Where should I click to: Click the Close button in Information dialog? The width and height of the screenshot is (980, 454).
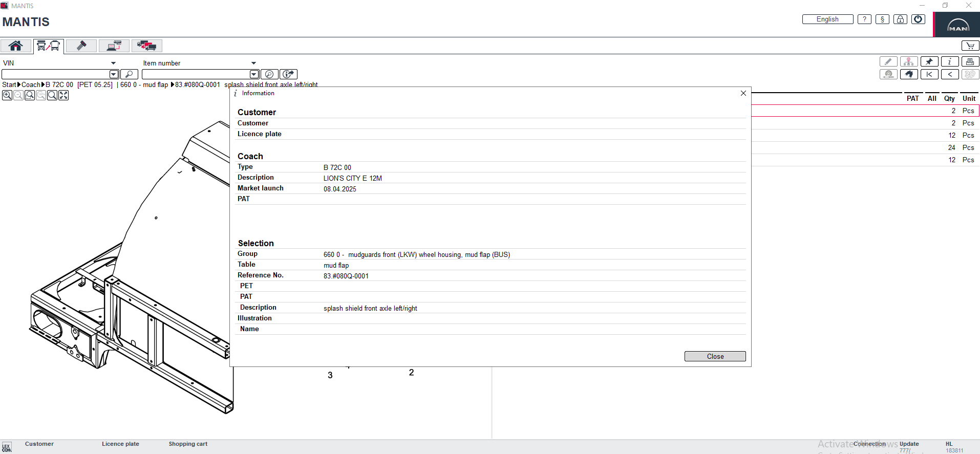pyautogui.click(x=715, y=356)
